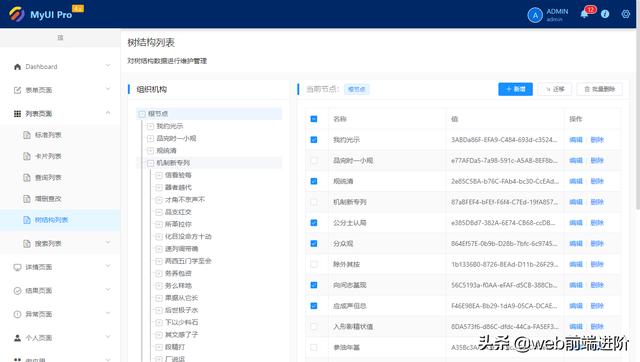Click the 结果页面 check-circle icon

pos(17,291)
